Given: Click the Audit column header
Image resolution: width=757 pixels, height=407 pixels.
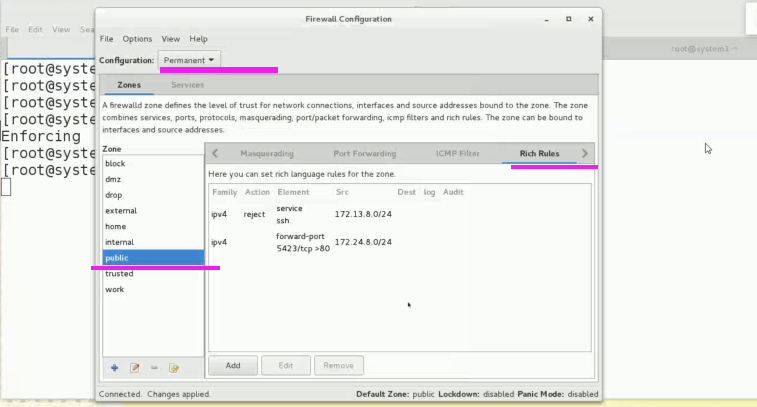Looking at the screenshot, I should pos(453,192).
